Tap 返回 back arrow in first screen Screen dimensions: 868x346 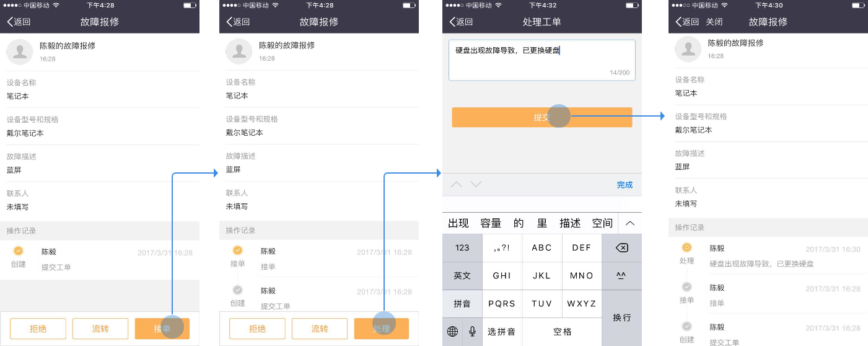[x=19, y=22]
